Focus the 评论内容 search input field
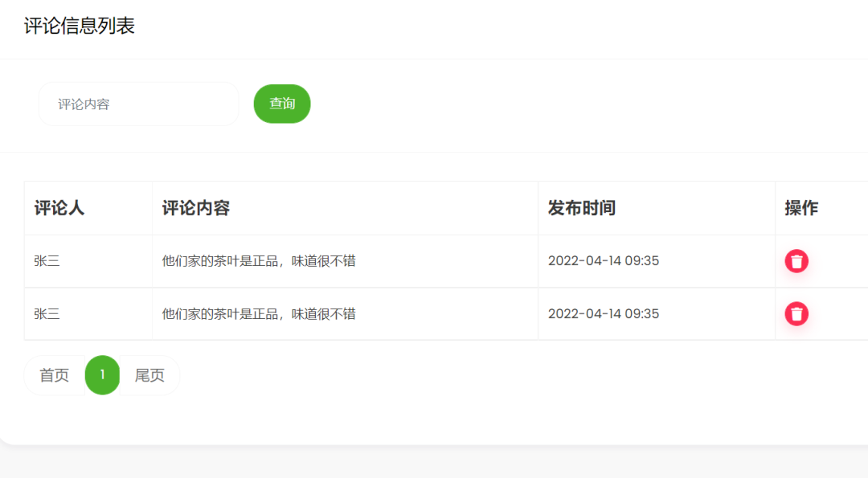The width and height of the screenshot is (868, 478). coord(138,104)
